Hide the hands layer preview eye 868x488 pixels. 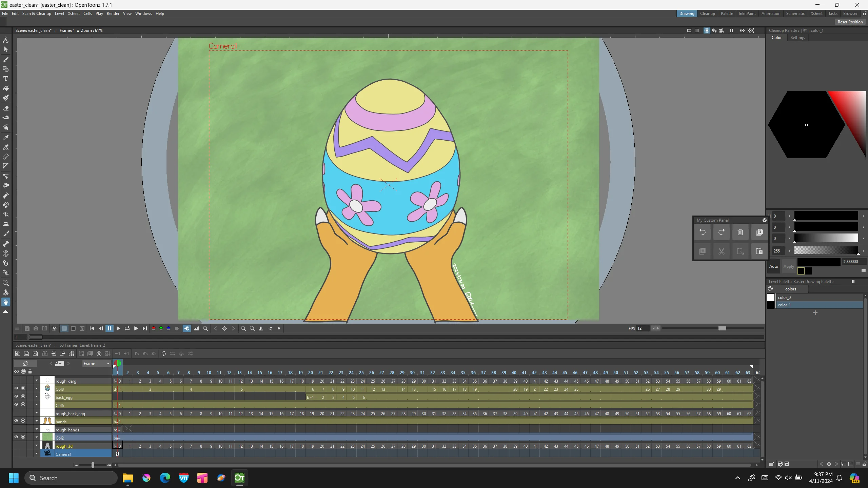click(x=16, y=421)
